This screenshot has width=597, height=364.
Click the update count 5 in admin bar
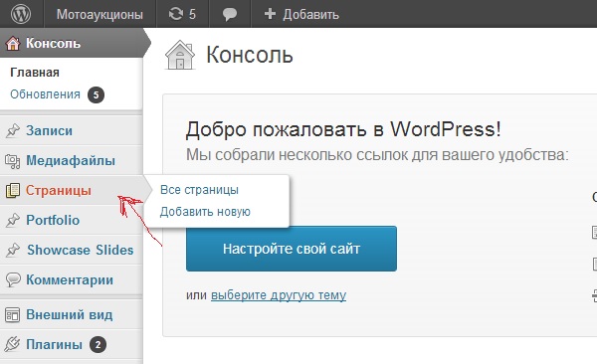192,14
